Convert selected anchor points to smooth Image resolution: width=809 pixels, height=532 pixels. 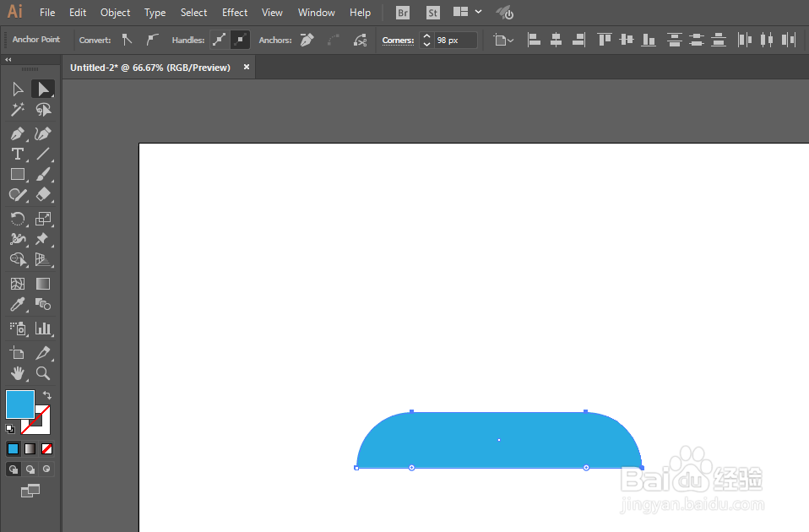(x=151, y=40)
